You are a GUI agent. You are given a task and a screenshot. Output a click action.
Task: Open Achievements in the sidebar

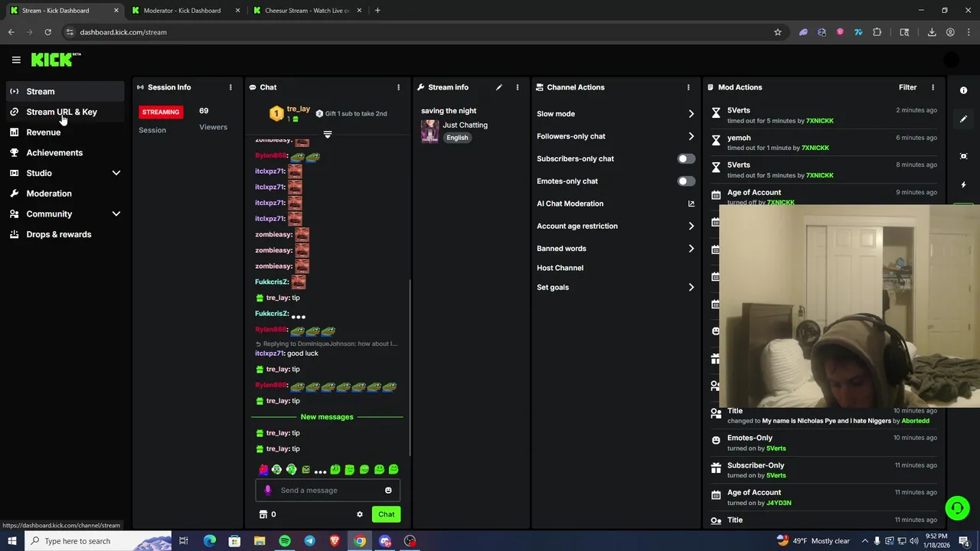[65, 152]
